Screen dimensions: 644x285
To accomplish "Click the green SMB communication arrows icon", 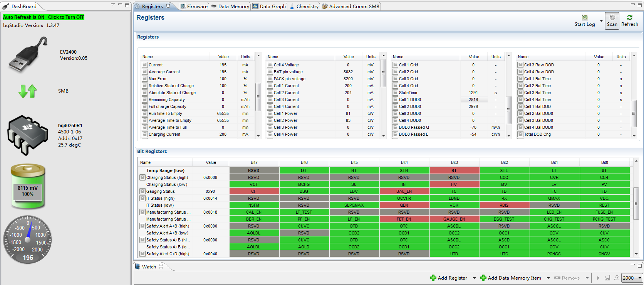I will (28, 91).
